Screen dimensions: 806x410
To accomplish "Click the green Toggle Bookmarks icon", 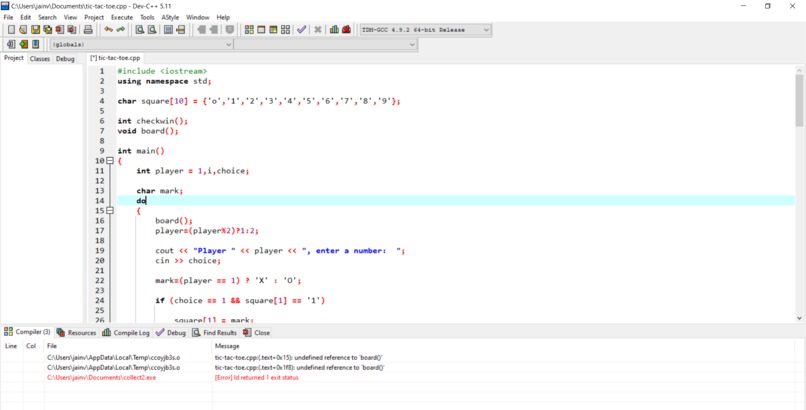I will pos(23,44).
